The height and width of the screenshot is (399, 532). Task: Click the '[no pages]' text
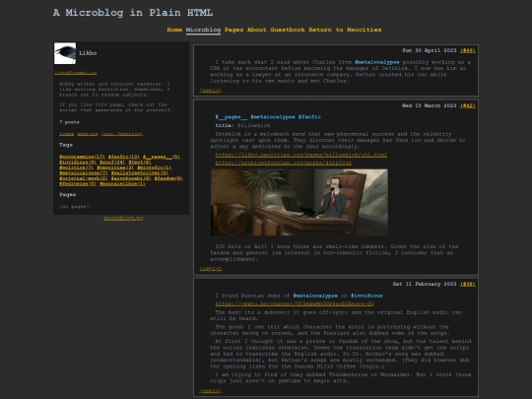point(74,207)
